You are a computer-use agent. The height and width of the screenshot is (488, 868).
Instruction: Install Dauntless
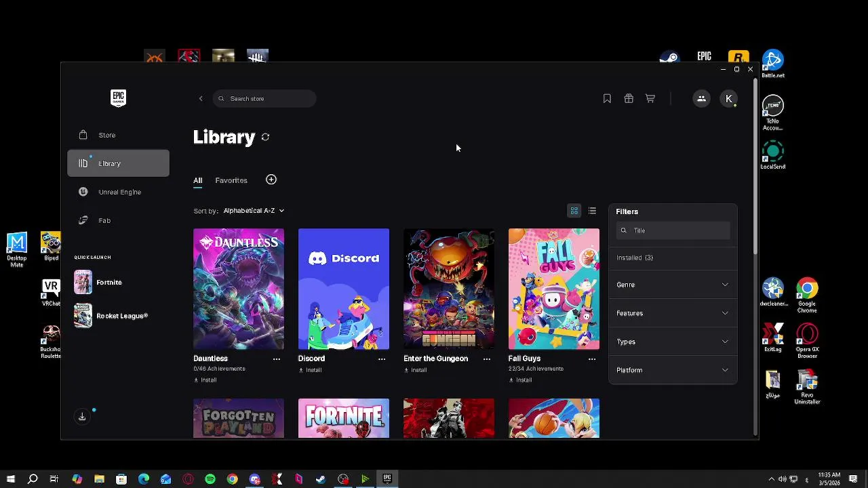tap(205, 380)
